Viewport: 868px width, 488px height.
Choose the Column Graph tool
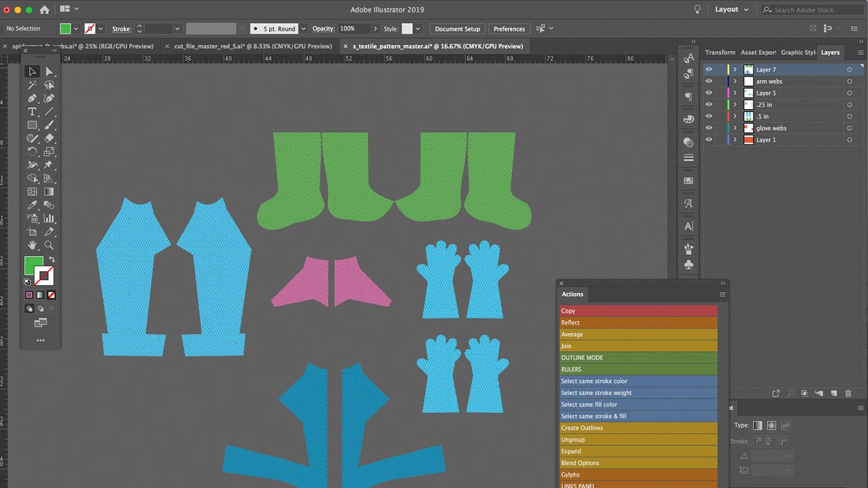pyautogui.click(x=49, y=218)
